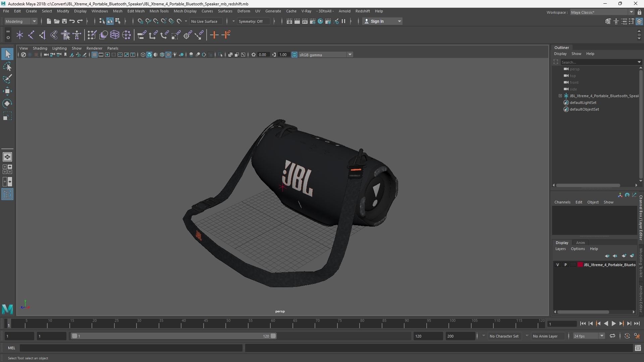Open the Outliner search filter dropdown

(x=639, y=62)
